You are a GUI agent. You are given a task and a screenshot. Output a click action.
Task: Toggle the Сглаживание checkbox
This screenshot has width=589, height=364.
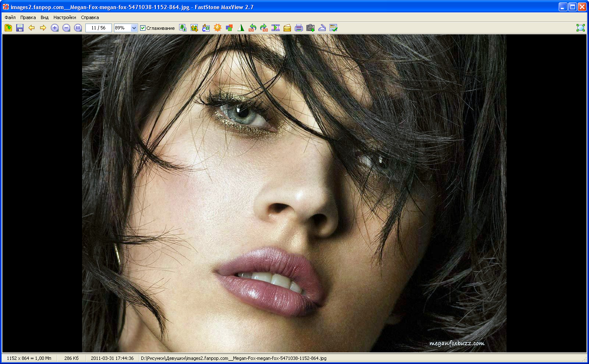[x=143, y=28]
